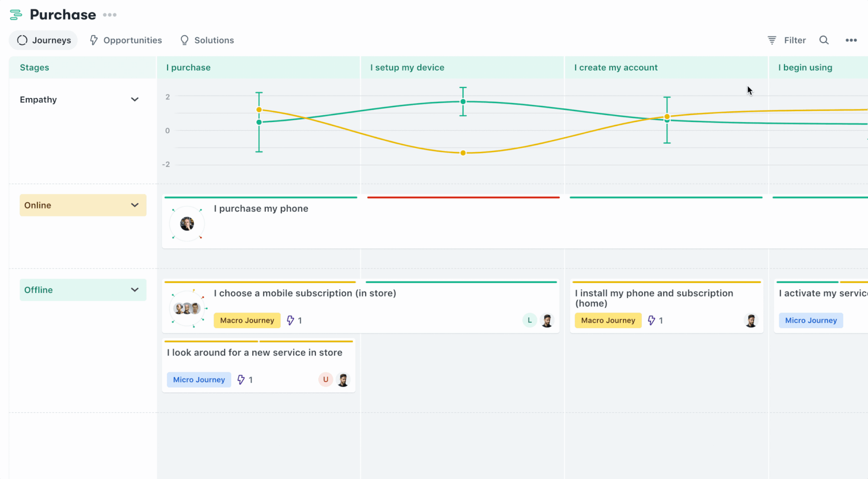The width and height of the screenshot is (868, 479).
Task: Switch to the Opportunities tab
Action: [126, 40]
